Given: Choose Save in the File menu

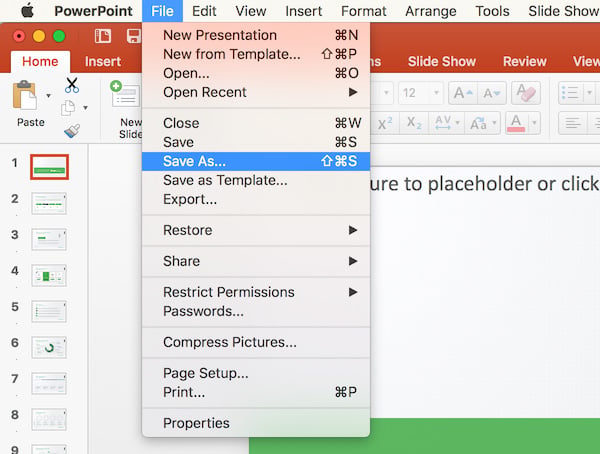Looking at the screenshot, I should click(256, 142).
